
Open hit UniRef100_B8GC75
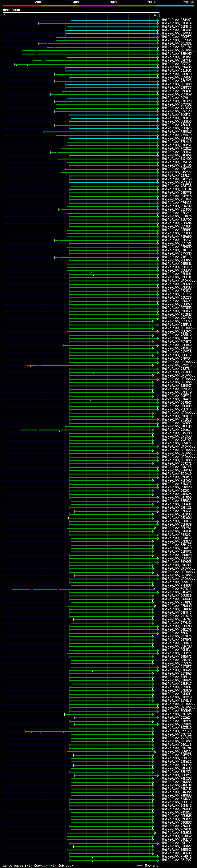click(177, 751)
